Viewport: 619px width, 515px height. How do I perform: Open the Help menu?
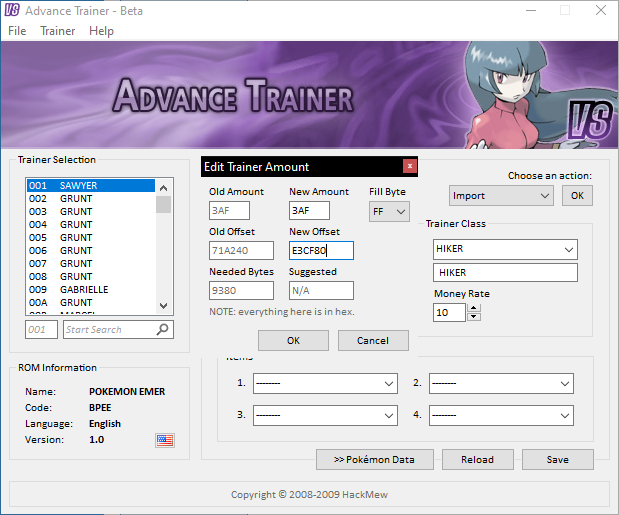click(x=101, y=31)
